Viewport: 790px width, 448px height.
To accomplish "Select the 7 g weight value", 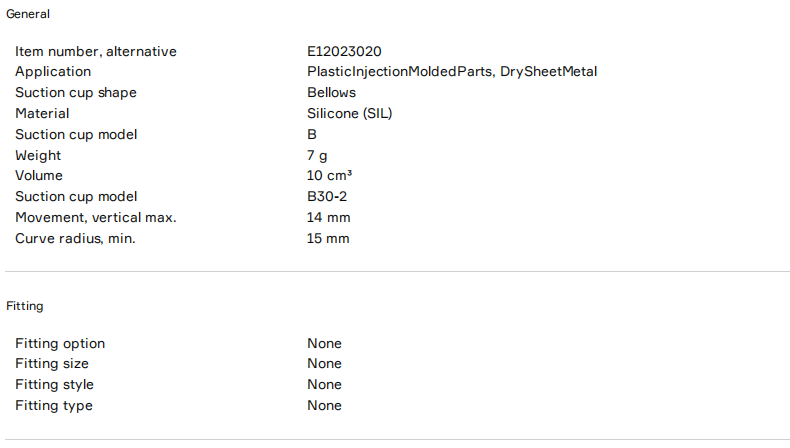I will click(317, 155).
